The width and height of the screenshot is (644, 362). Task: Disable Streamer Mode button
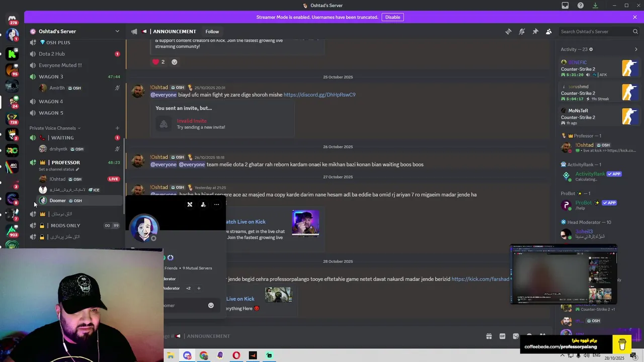392,17
